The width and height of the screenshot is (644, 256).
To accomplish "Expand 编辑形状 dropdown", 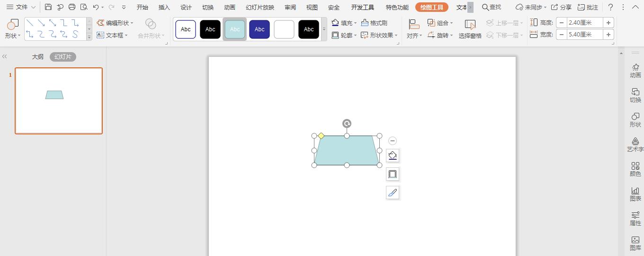I will 132,23.
